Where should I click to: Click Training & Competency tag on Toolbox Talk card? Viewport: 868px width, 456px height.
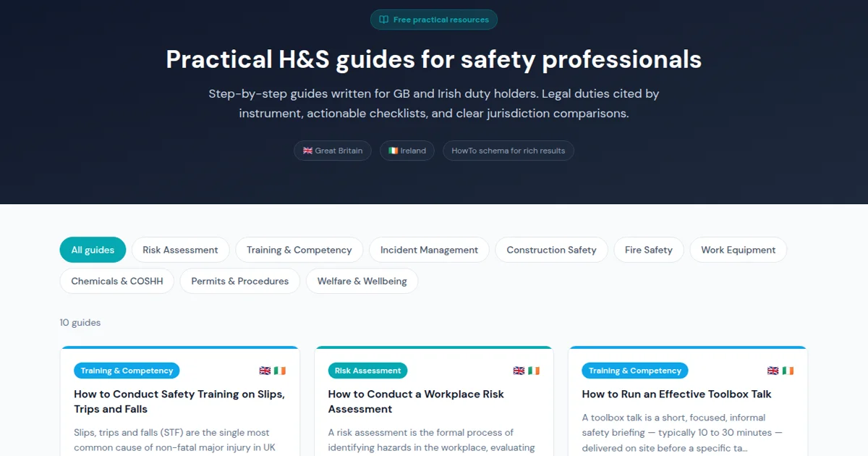coord(634,371)
